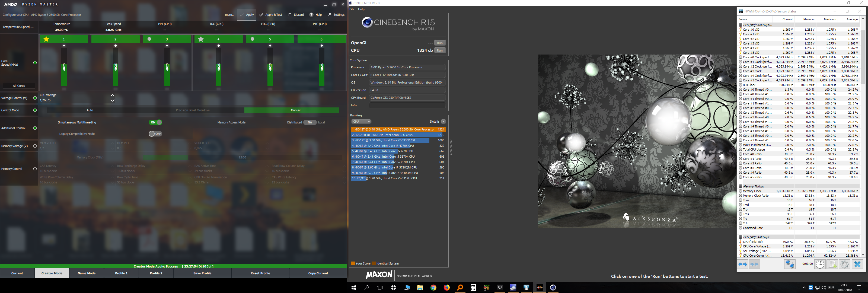Viewport: 868px width, 293px height.
Task: Click the Apply button in Ryzen Master
Action: pos(246,14)
